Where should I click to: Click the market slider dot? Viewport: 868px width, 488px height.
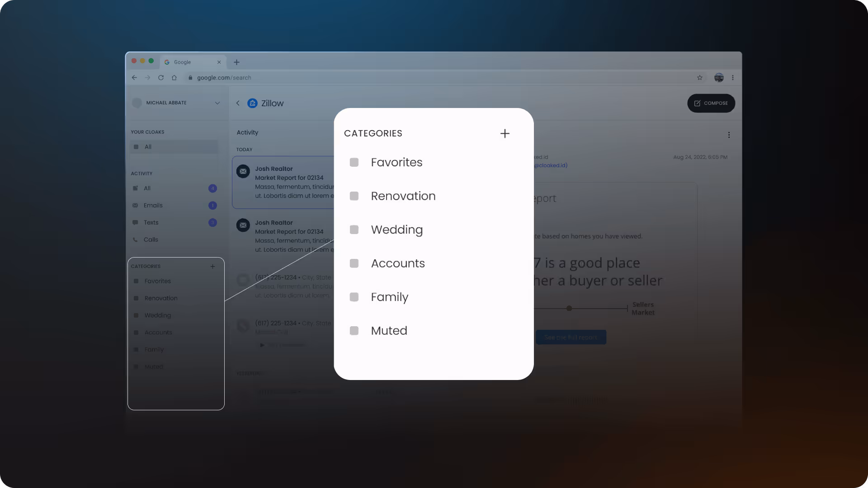[569, 308]
